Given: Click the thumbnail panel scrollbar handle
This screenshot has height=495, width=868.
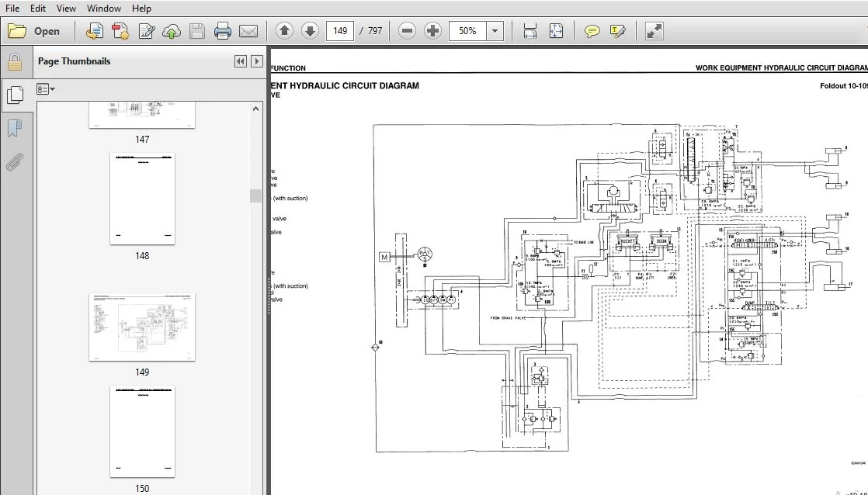Looking at the screenshot, I should [255, 196].
